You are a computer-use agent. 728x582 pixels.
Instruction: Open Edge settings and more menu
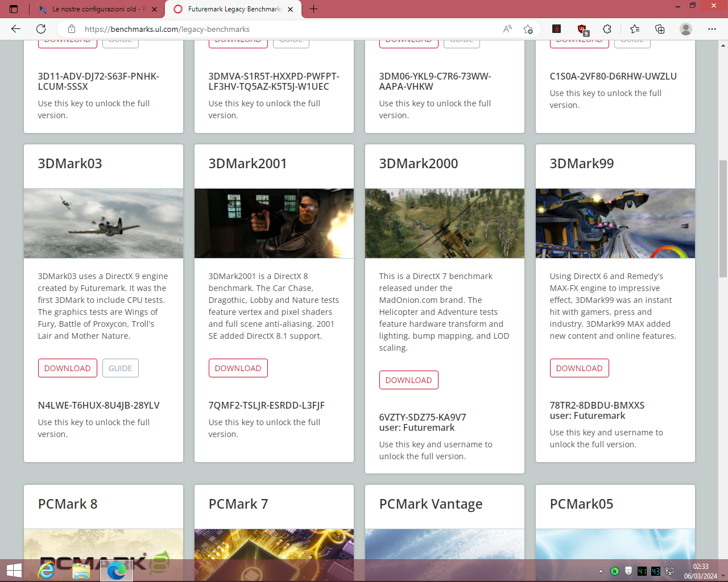(712, 29)
